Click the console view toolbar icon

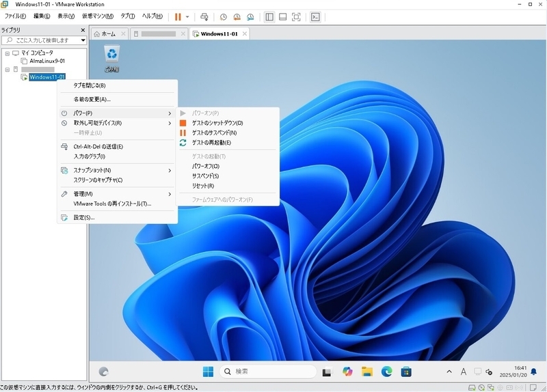click(x=315, y=17)
